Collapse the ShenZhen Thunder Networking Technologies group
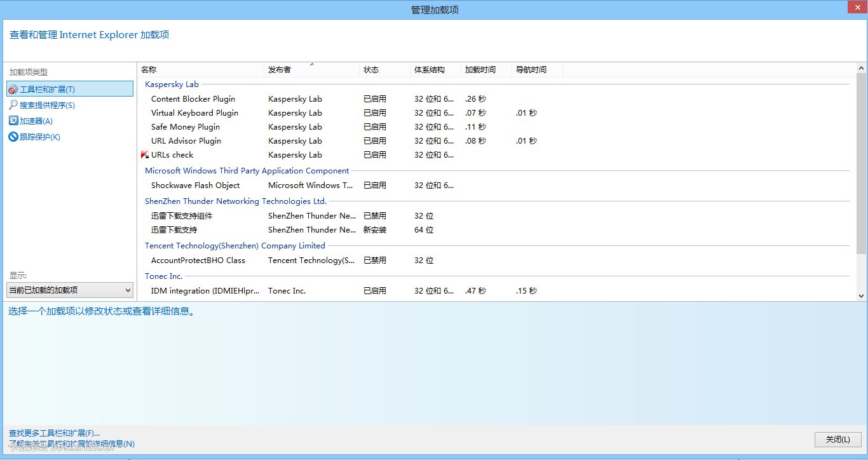This screenshot has height=460, width=868. [x=236, y=201]
